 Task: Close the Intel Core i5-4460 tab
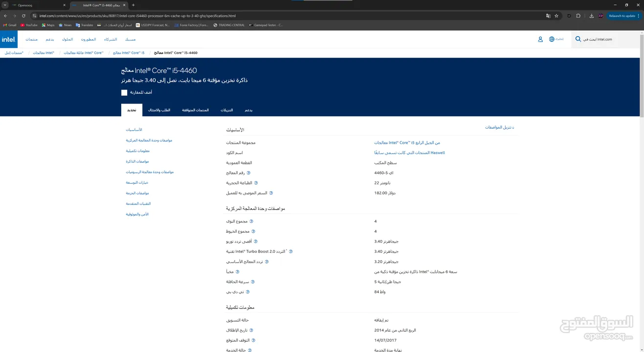point(124,5)
